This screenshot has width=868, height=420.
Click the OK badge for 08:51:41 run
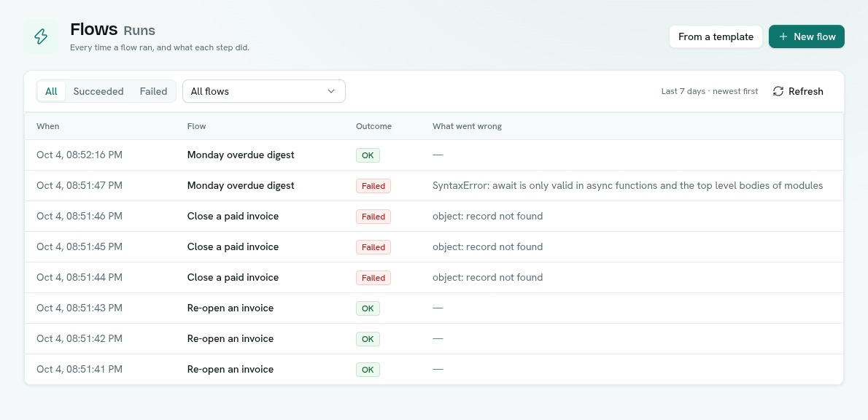(368, 370)
